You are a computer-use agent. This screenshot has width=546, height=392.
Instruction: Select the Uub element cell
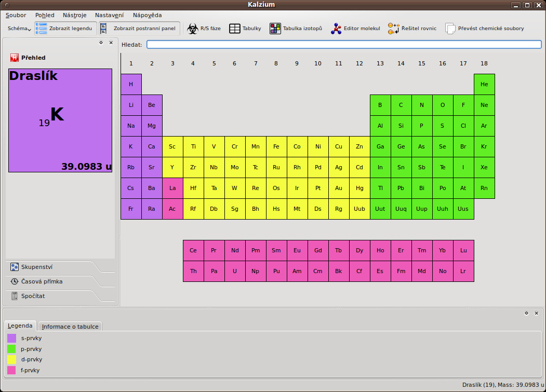tap(359, 209)
